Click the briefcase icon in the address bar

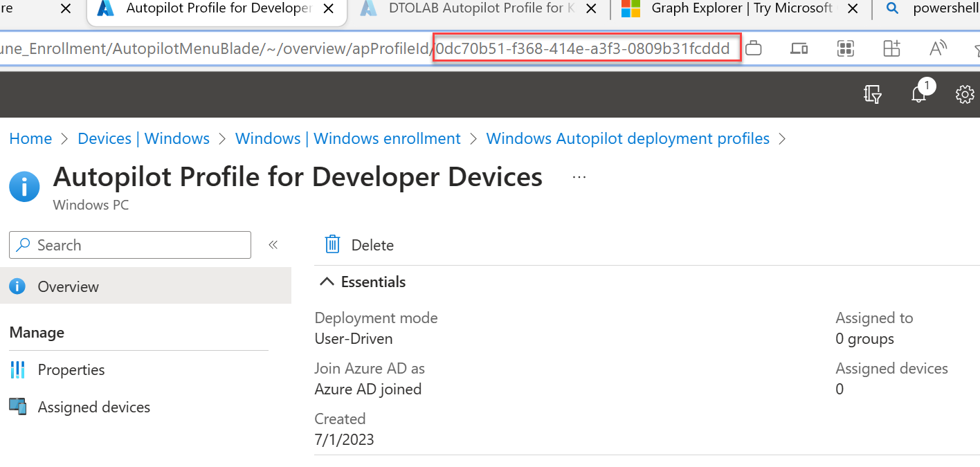pyautogui.click(x=754, y=48)
